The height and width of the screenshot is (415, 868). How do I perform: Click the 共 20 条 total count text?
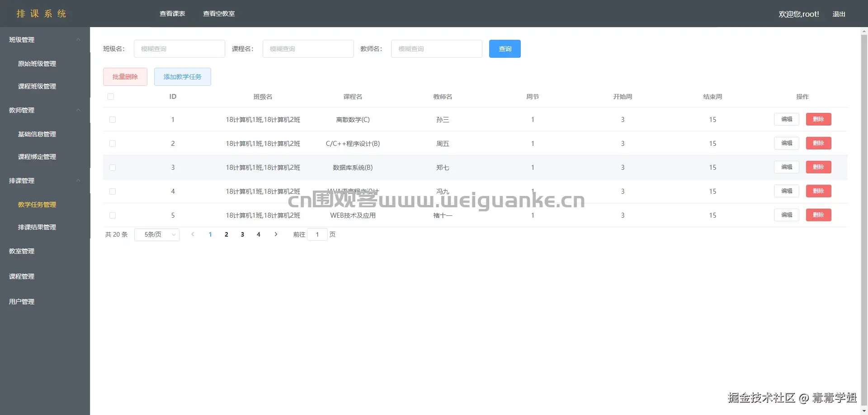click(116, 234)
